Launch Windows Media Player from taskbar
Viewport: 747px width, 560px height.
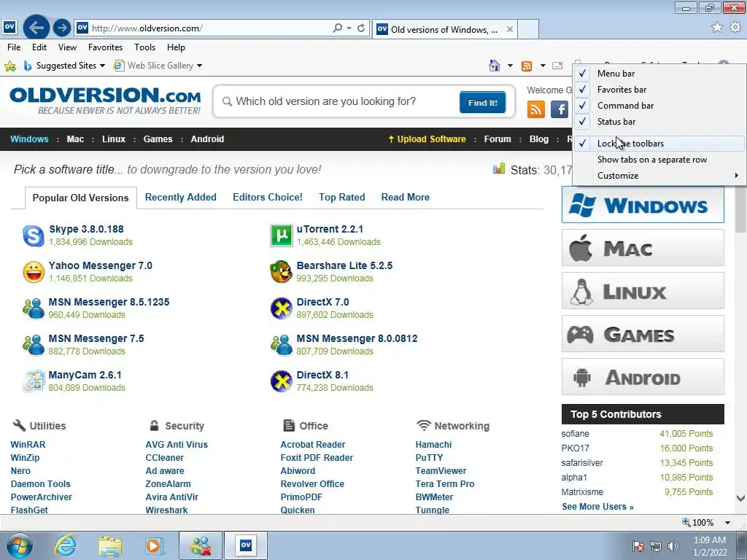(154, 545)
